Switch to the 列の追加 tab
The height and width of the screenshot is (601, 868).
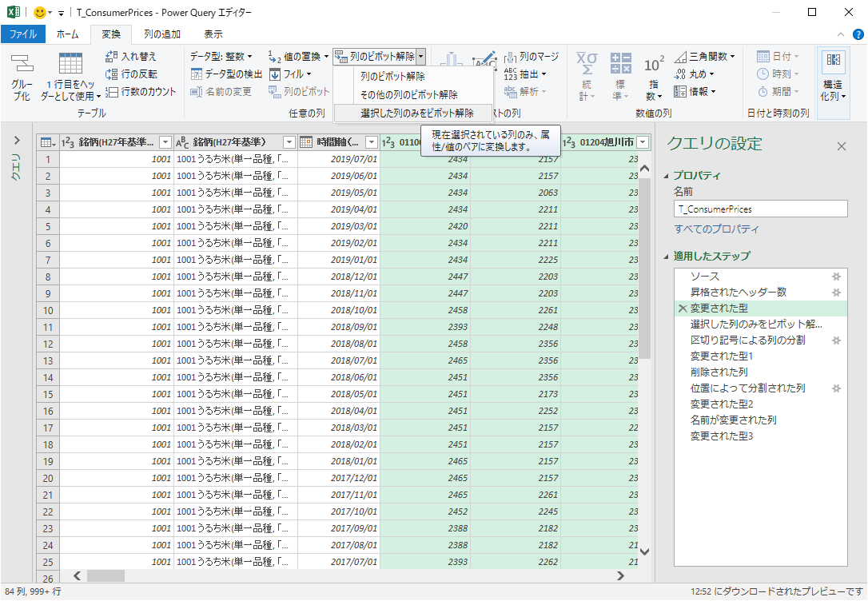click(x=162, y=34)
